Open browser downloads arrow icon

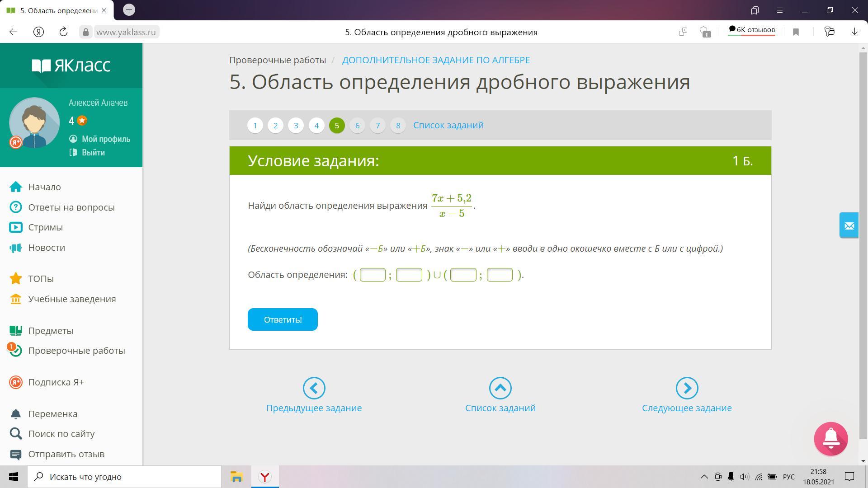click(x=854, y=32)
